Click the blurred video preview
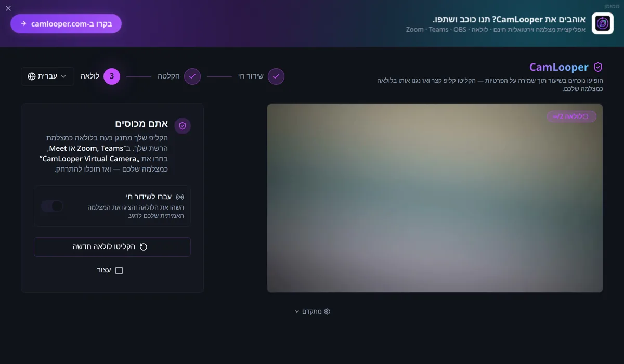The image size is (624, 364). [435, 198]
